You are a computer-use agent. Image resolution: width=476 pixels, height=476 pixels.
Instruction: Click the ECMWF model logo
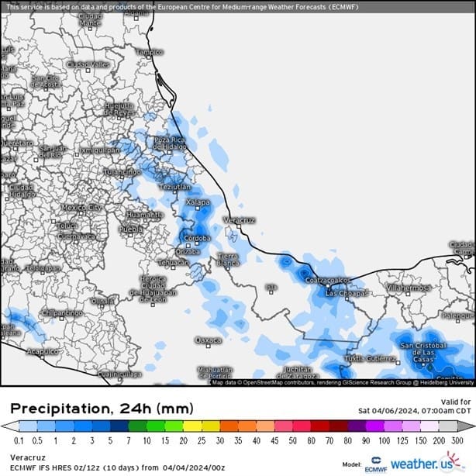(x=376, y=464)
